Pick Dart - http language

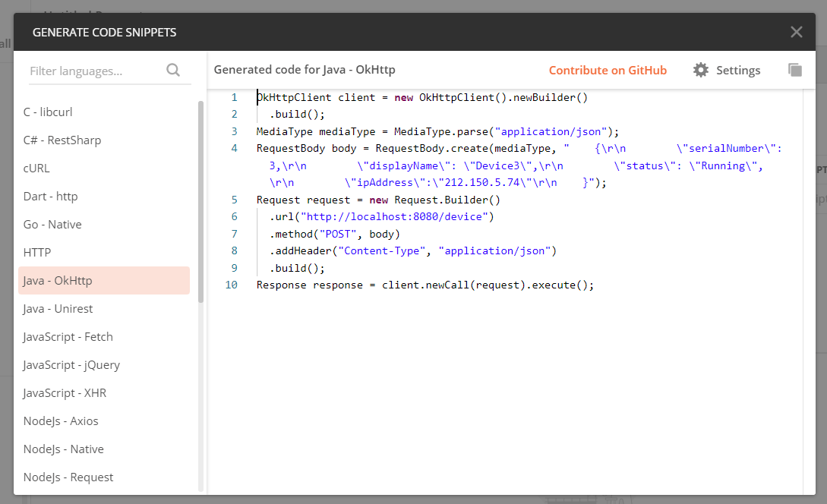(104, 196)
